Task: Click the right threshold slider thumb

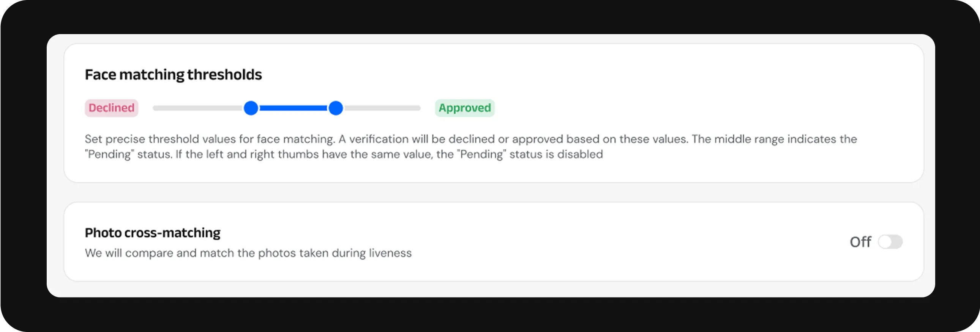Action: (x=336, y=108)
